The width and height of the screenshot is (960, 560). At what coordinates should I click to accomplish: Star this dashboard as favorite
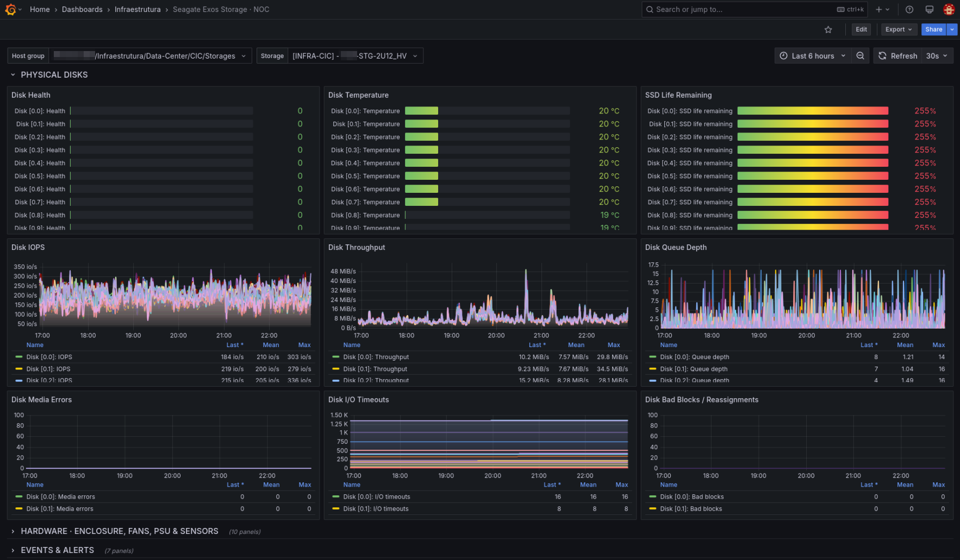[828, 29]
